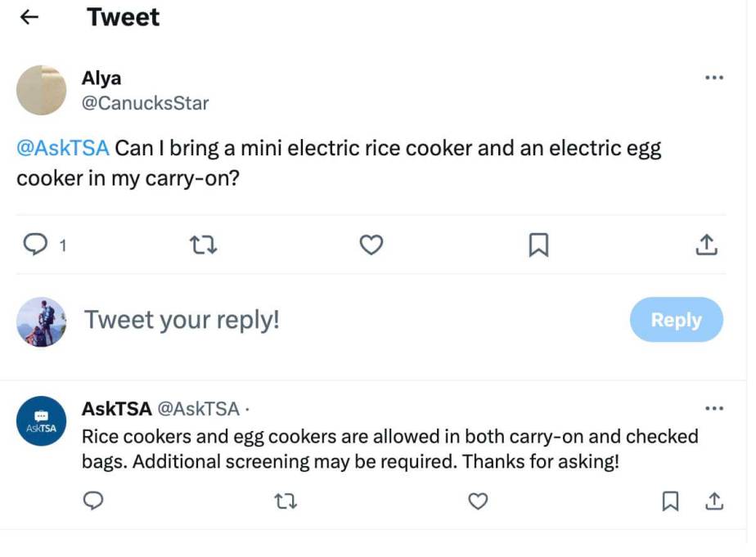Visit the @CanucksStar handle
Image resolution: width=756 pixels, height=557 pixels.
coord(145,104)
